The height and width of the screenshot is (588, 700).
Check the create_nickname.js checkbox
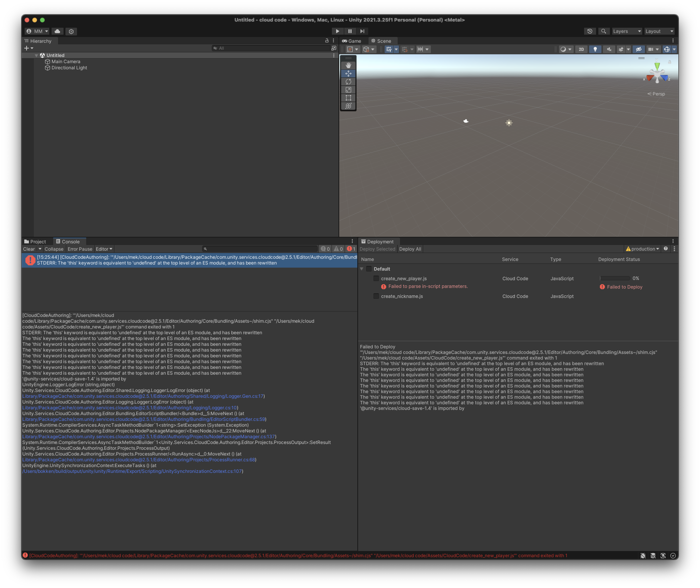coord(376,296)
